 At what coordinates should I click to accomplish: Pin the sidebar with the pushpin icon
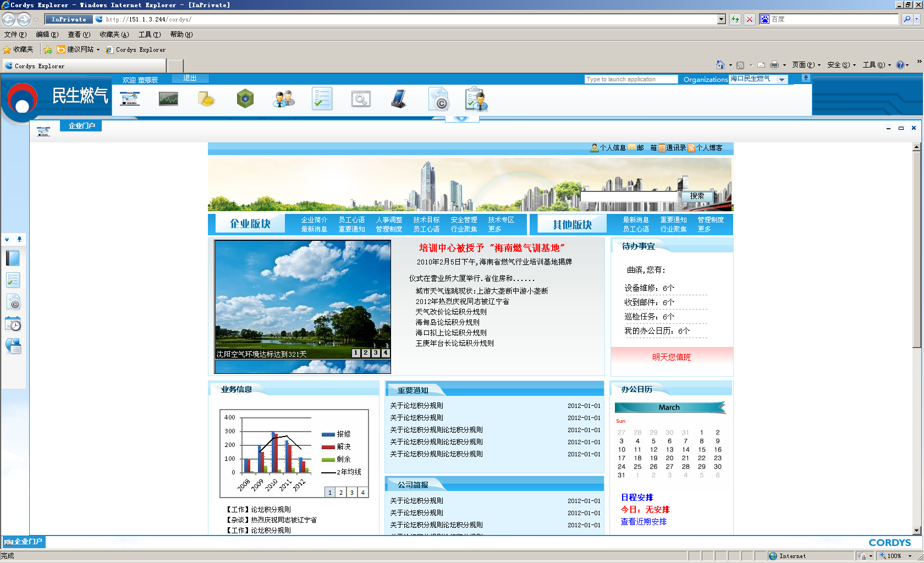point(19,239)
